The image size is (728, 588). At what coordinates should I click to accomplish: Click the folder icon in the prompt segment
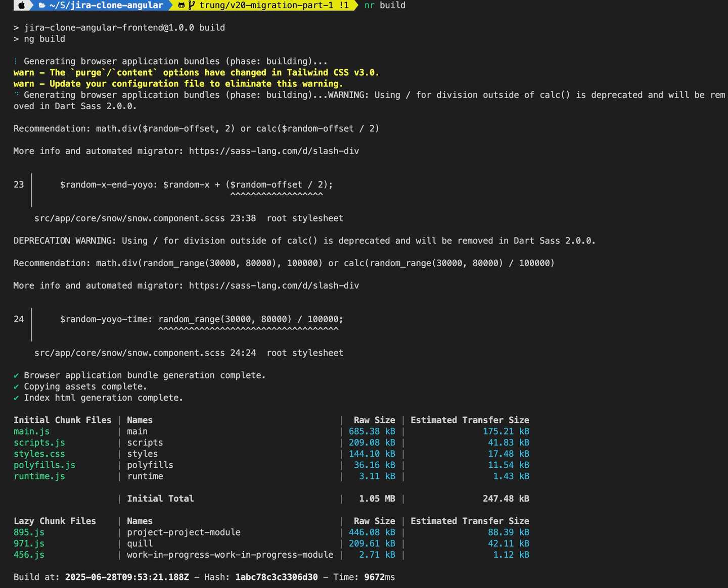(40, 6)
